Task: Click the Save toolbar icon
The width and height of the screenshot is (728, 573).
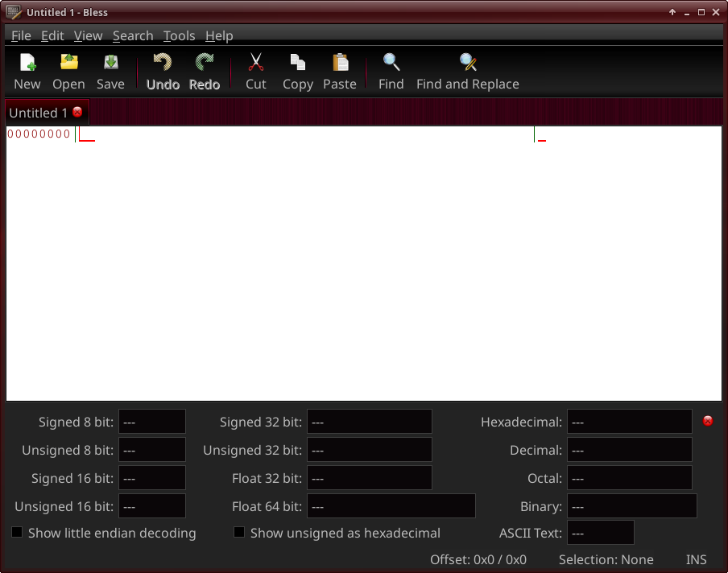Action: [x=110, y=63]
